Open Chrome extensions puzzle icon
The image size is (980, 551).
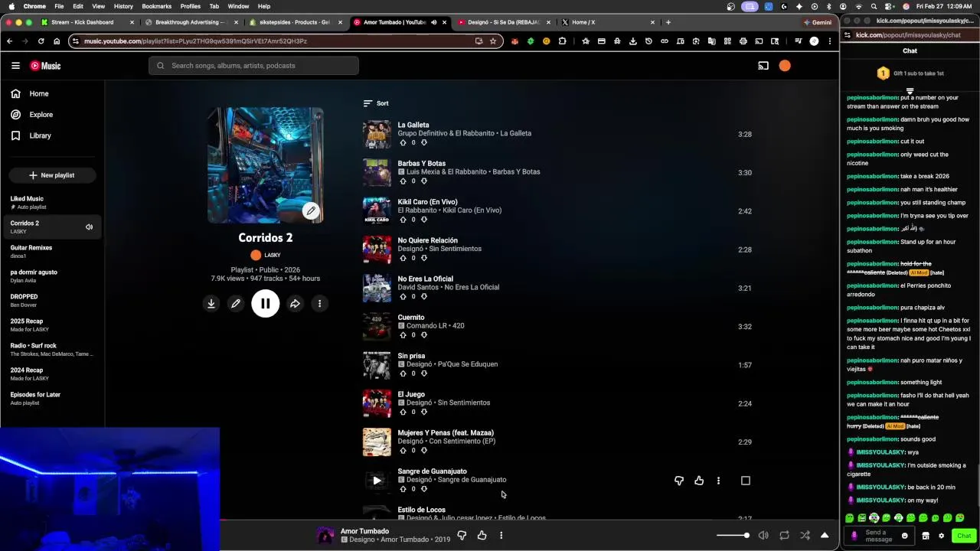click(x=563, y=41)
